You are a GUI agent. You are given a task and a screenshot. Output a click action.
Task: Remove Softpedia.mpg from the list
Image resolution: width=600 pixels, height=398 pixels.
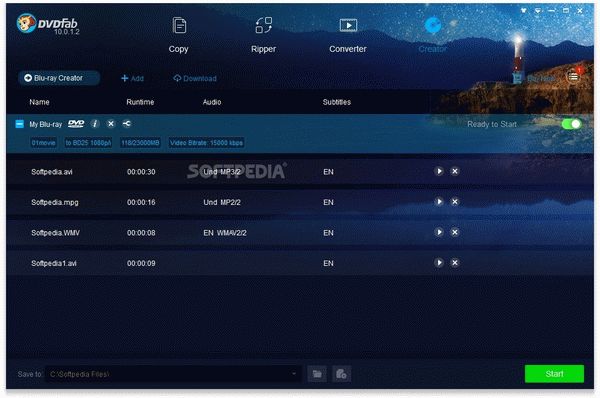pos(455,202)
